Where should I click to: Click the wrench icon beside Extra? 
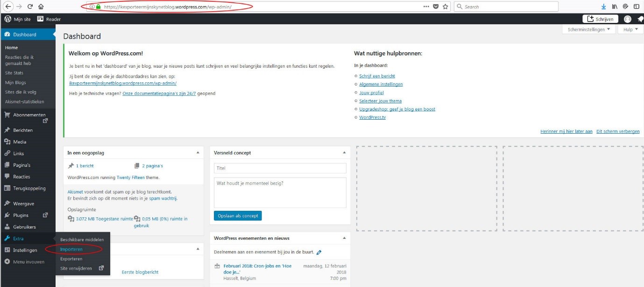click(7, 238)
